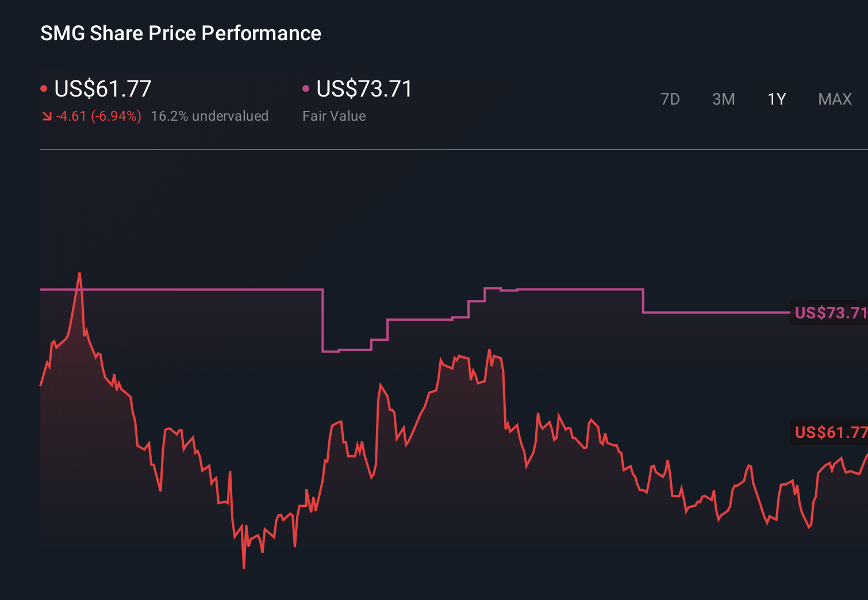Screen dimensions: 868x600
Task: Click the right end of the red price line
Action: click(x=866, y=455)
